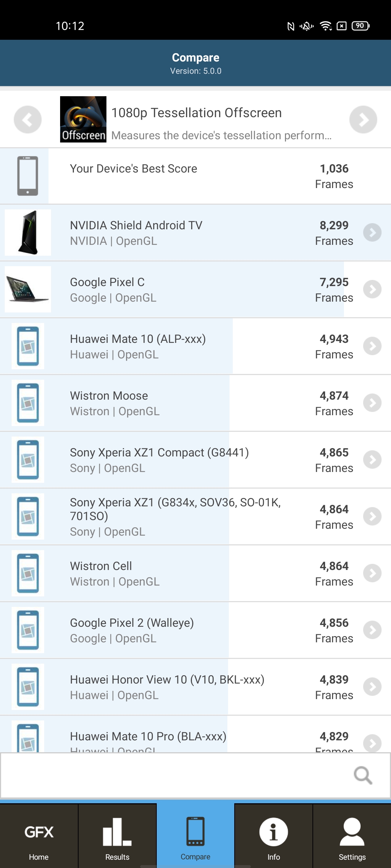The image size is (391, 868).
Task: Click the NVIDIA Shield device image
Action: tap(28, 233)
